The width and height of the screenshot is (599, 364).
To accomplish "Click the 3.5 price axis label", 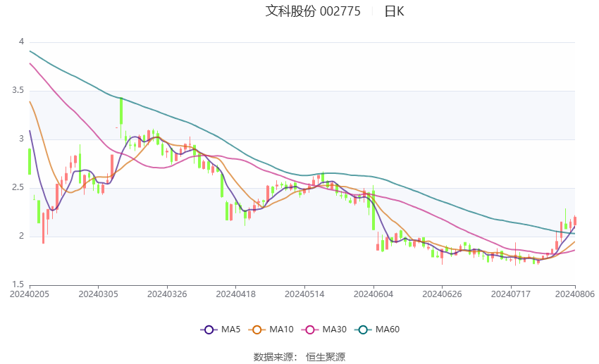I will pyautogui.click(x=18, y=90).
